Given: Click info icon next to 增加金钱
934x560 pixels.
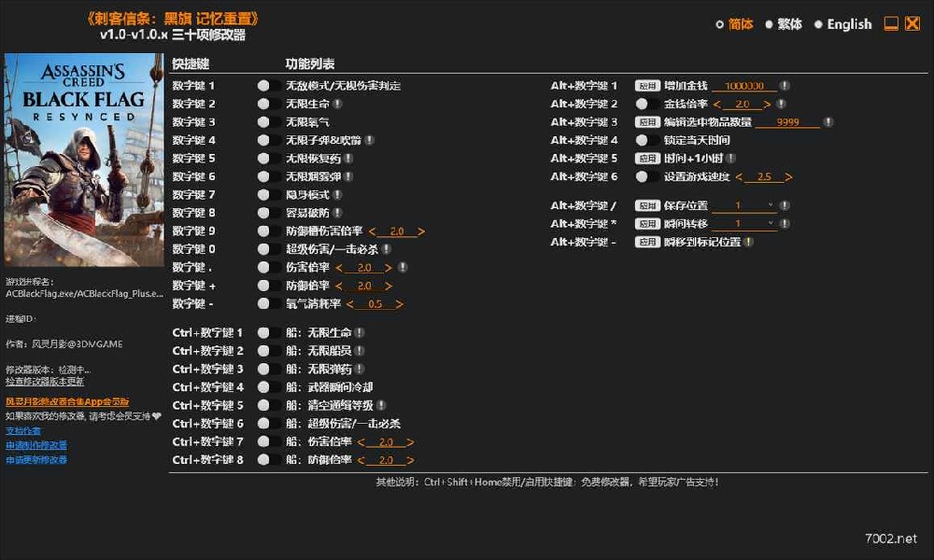Looking at the screenshot, I should 785,86.
